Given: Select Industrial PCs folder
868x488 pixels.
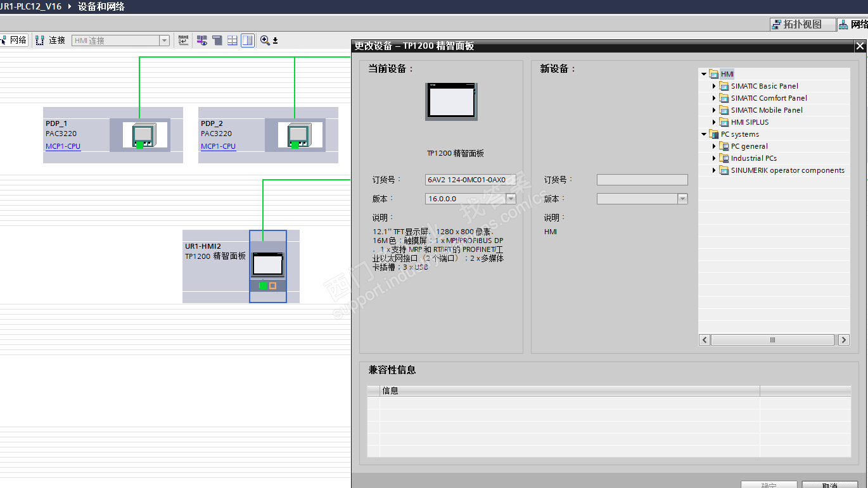Looking at the screenshot, I should [x=748, y=158].
